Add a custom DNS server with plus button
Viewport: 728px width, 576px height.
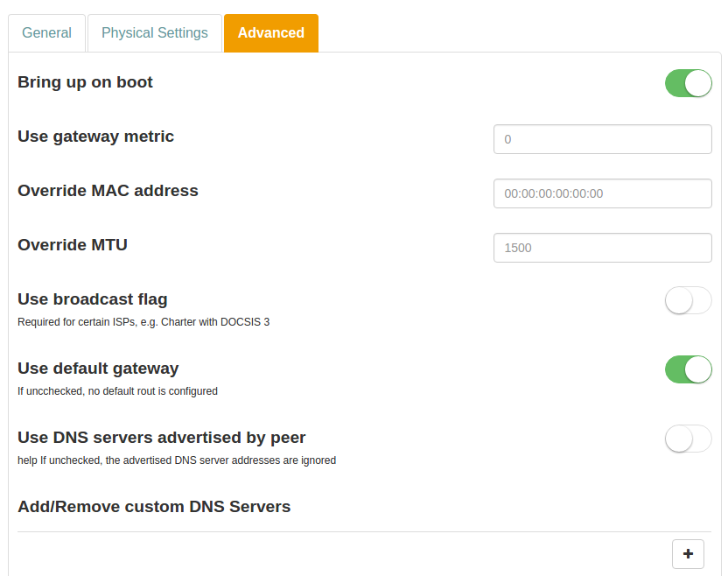click(x=688, y=554)
